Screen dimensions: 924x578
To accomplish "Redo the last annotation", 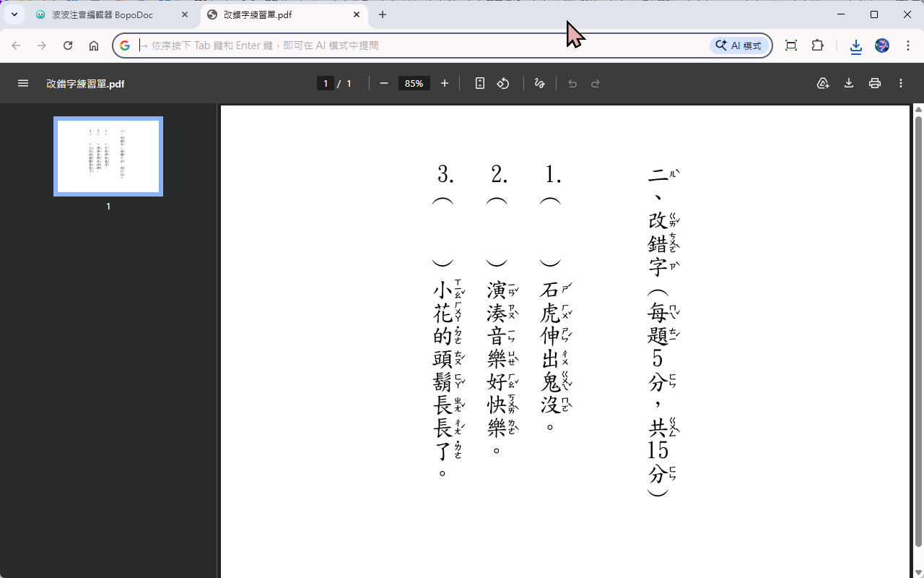I will (x=596, y=83).
